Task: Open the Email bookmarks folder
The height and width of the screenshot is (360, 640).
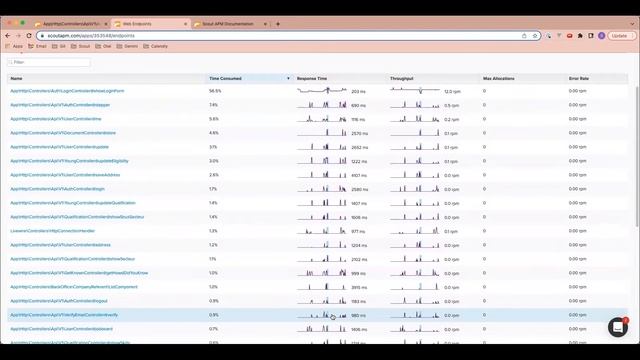Action: point(38,47)
